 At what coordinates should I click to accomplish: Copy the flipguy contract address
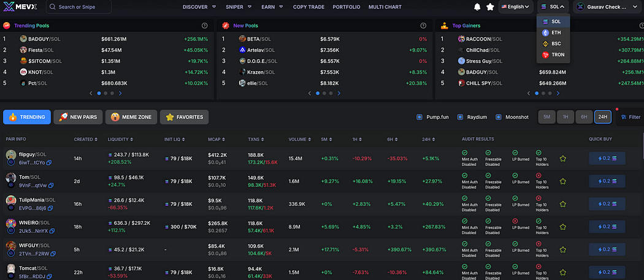[49, 162]
